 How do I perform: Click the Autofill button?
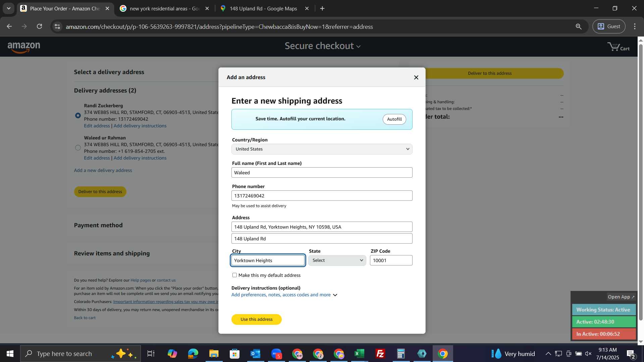pyautogui.click(x=394, y=119)
